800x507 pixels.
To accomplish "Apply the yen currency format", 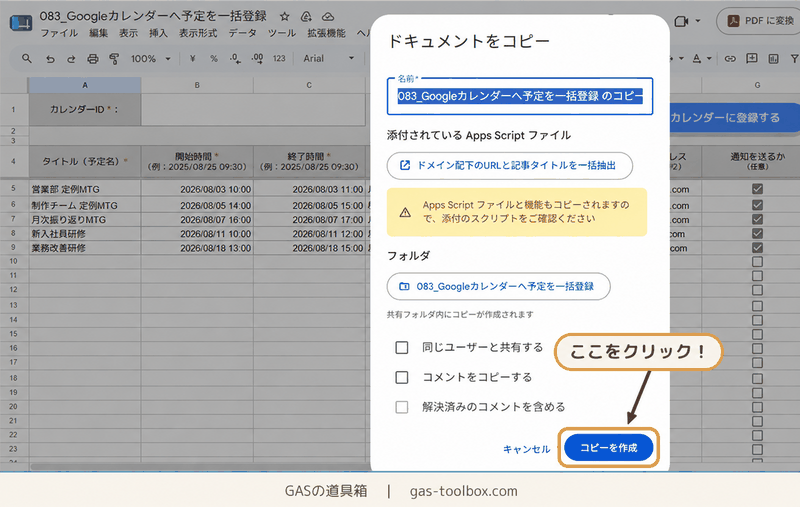I will click(x=192, y=59).
